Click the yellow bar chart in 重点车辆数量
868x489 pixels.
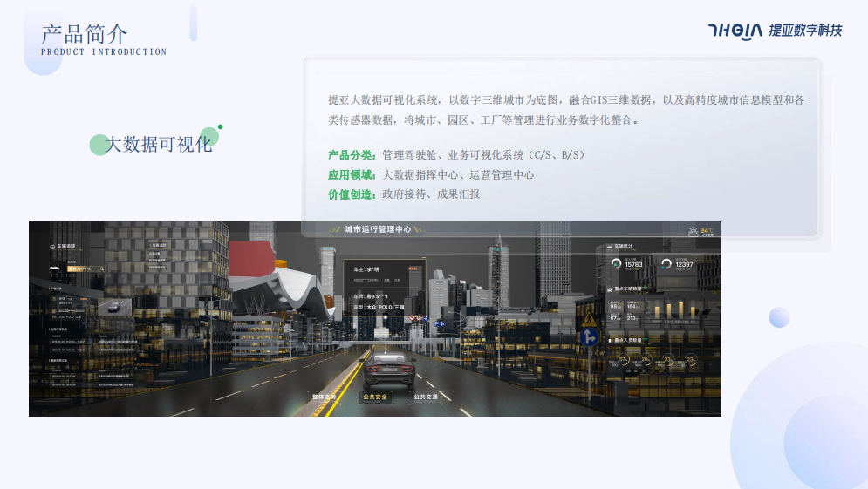point(673,309)
